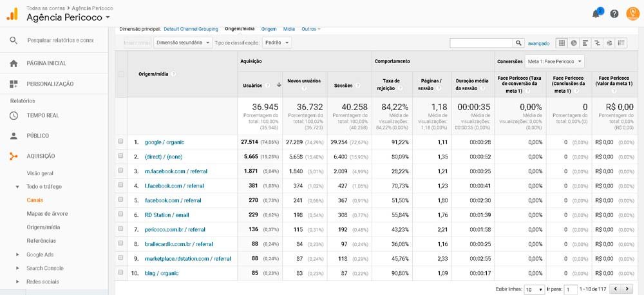Viewport: 644px width, 295px height.
Task: Open the google / organic source link
Action: pos(164,142)
